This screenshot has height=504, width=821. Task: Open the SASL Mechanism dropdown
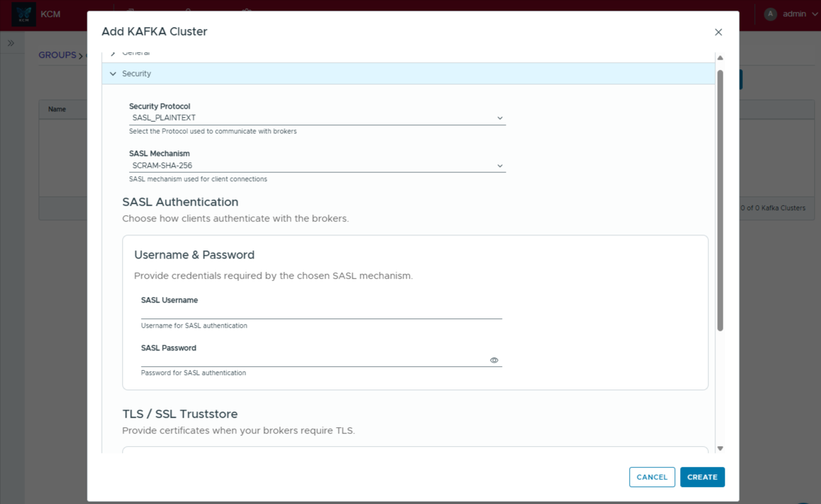[317, 166]
